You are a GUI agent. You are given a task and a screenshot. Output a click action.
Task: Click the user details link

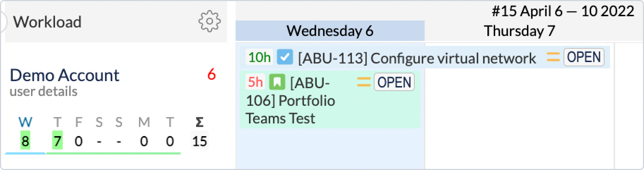coord(43,91)
